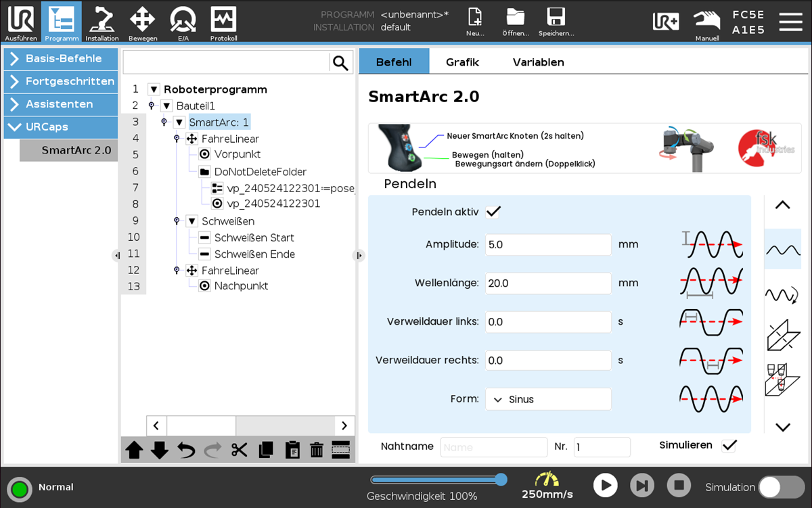Image resolution: width=812 pixels, height=508 pixels.
Task: Click the Amplitude input field
Action: [x=548, y=245]
